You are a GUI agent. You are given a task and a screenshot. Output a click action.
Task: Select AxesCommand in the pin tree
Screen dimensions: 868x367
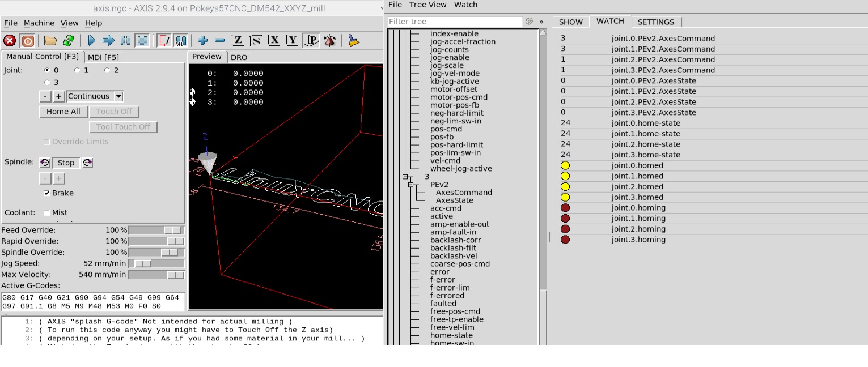click(x=464, y=193)
